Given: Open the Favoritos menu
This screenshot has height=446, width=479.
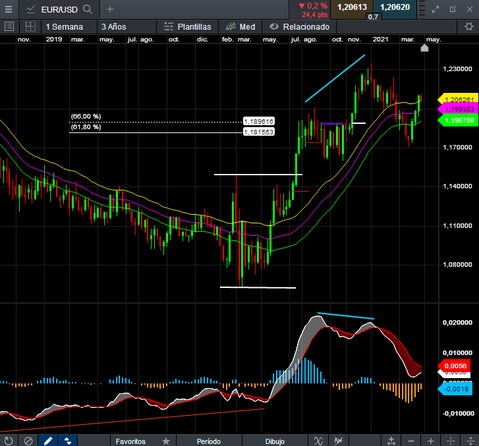Looking at the screenshot, I should click(x=131, y=441).
